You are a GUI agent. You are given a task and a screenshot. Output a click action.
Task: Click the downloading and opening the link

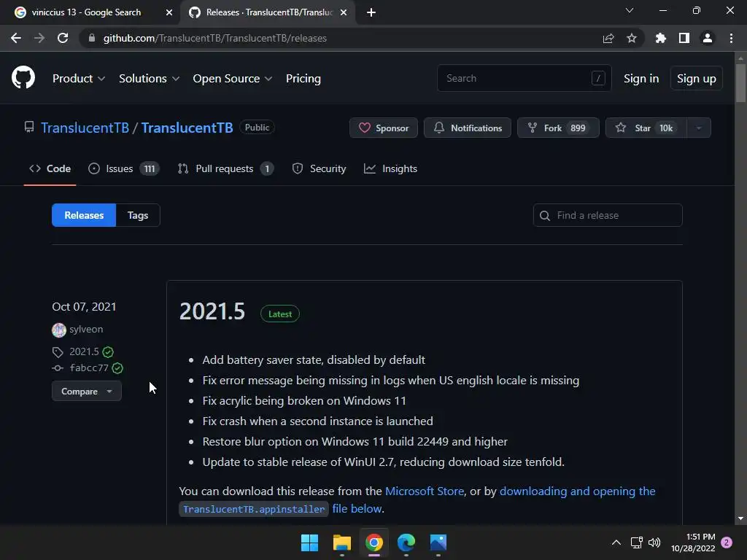[x=578, y=491]
